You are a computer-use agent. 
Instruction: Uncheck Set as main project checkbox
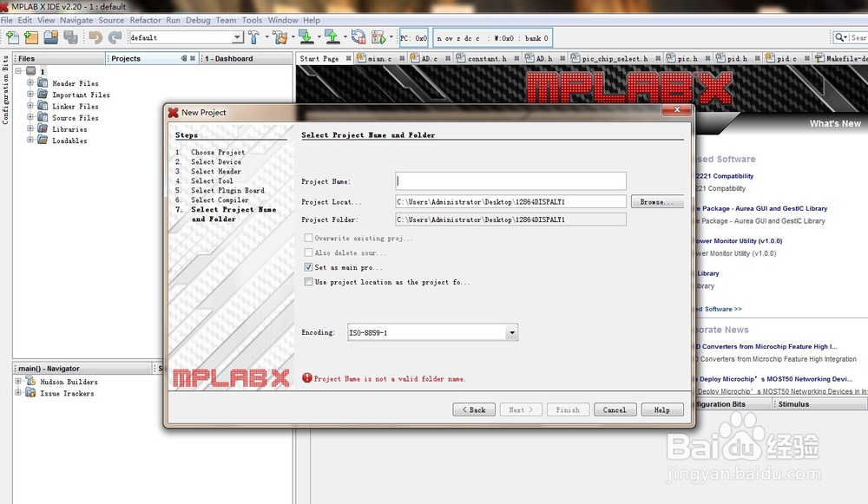tap(308, 267)
